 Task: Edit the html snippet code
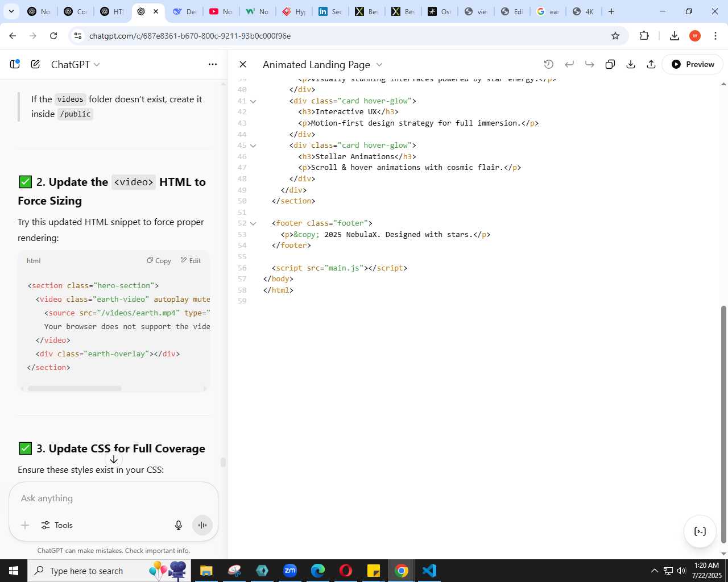coord(191,260)
